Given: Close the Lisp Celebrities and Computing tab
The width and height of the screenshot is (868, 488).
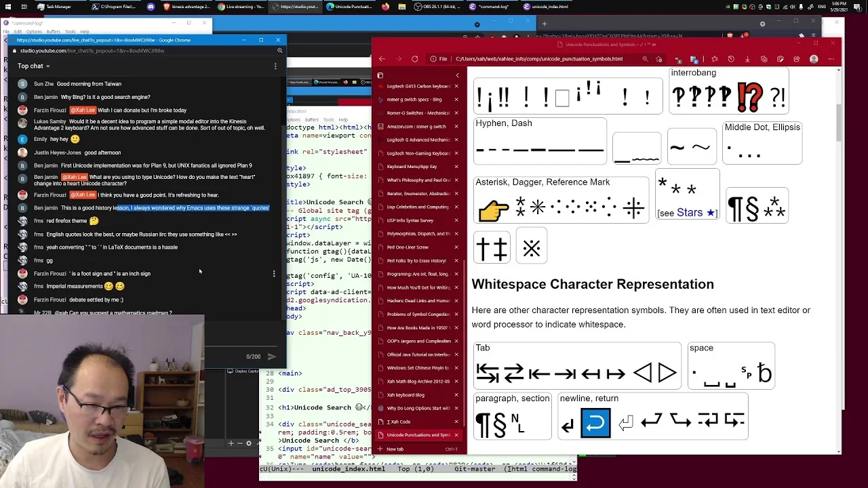Looking at the screenshot, I should pos(456,207).
